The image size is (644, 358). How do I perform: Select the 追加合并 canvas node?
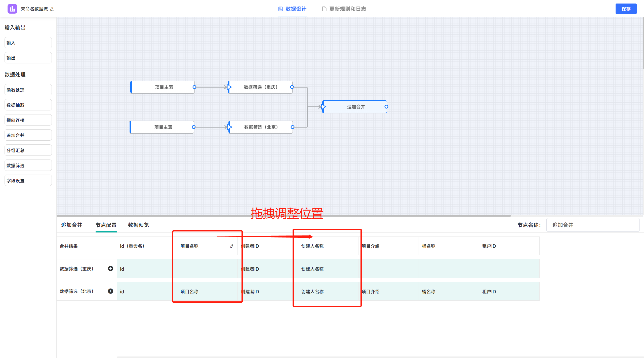tap(354, 107)
